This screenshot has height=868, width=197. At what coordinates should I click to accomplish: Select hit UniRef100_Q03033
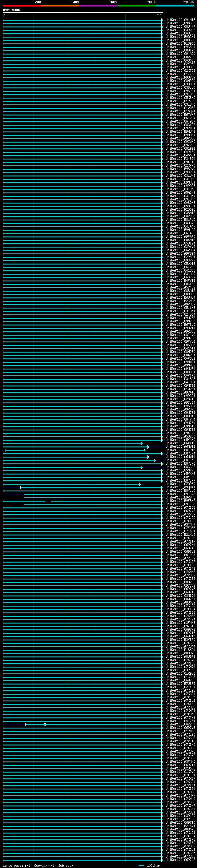pos(180,60)
